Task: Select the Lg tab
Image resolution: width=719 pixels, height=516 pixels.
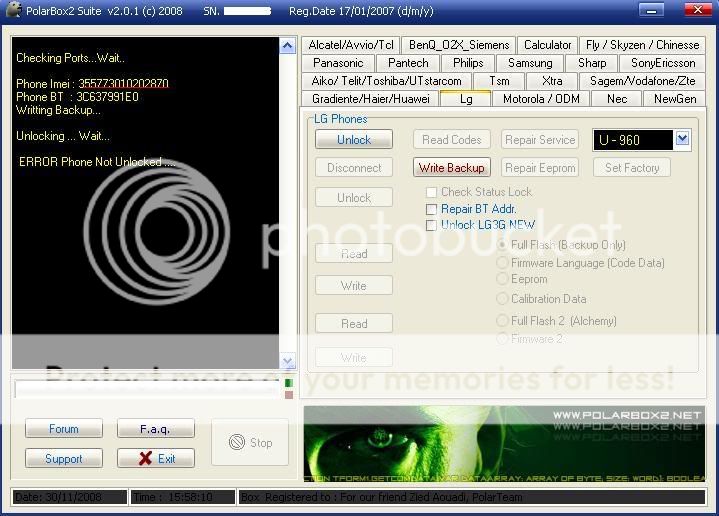Action: coord(466,98)
